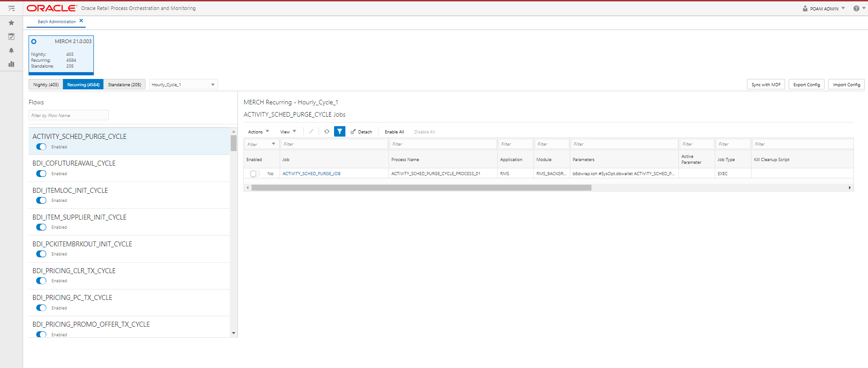This screenshot has height=368, width=868.
Task: Sort by the Job Type column header
Action: tap(726, 160)
